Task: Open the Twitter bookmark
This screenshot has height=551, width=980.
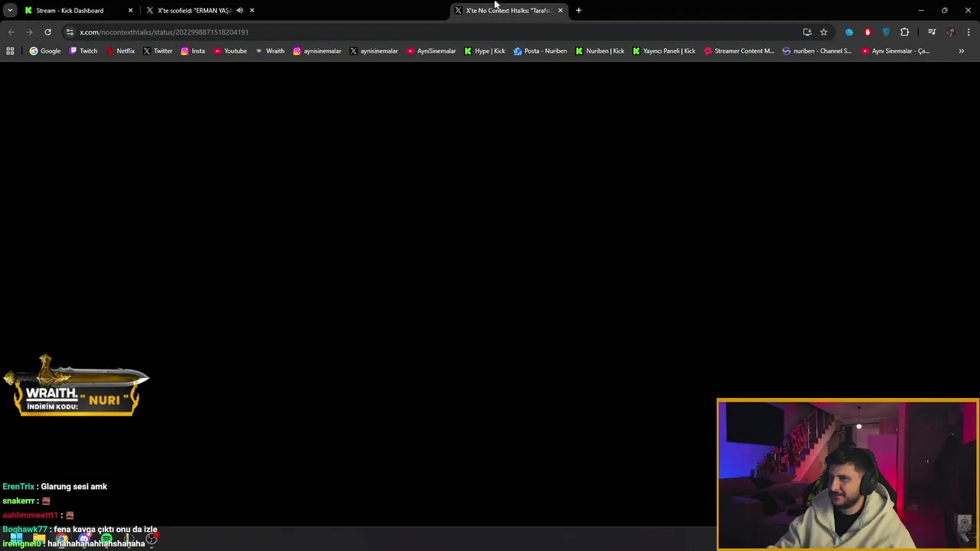Action: click(158, 51)
